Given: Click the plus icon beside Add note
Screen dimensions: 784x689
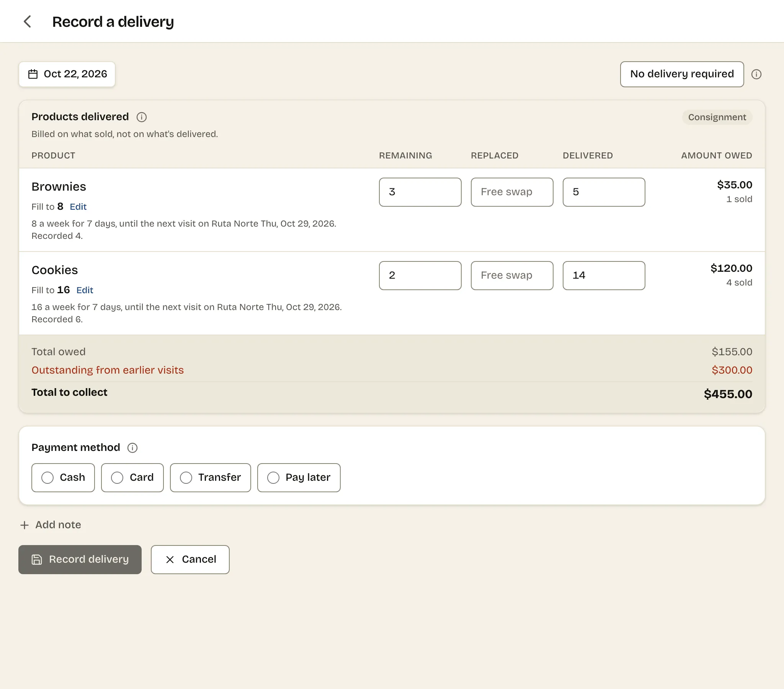Looking at the screenshot, I should [x=24, y=525].
